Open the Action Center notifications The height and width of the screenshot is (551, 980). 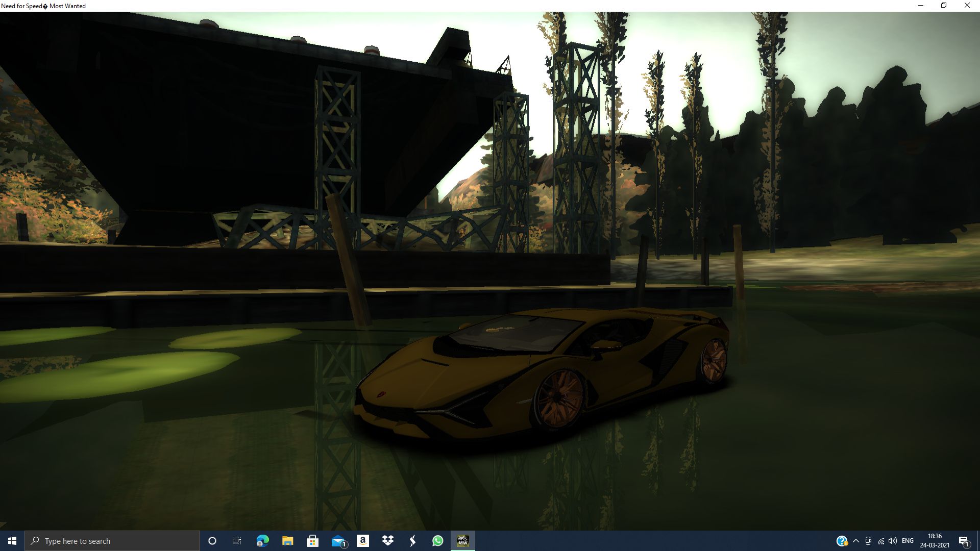964,541
